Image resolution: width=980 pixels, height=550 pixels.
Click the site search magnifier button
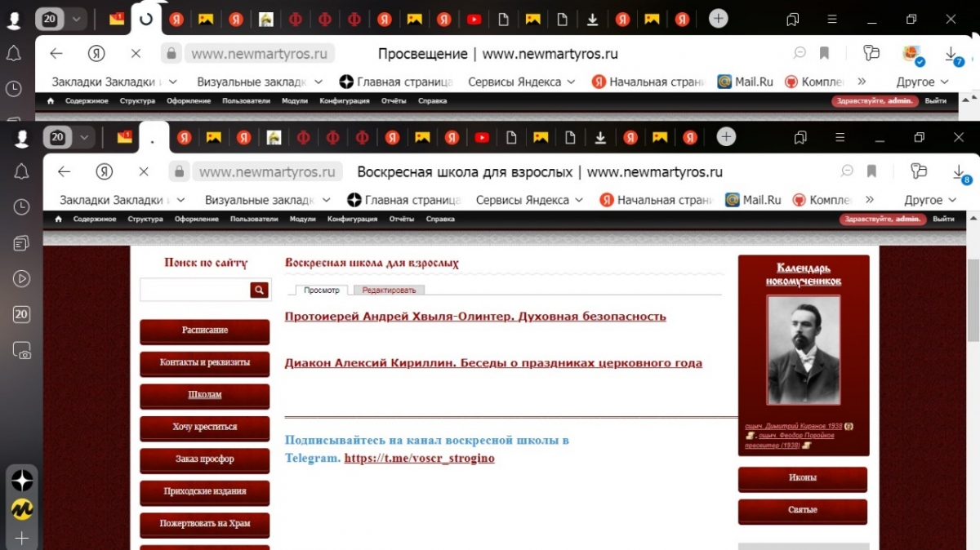259,290
